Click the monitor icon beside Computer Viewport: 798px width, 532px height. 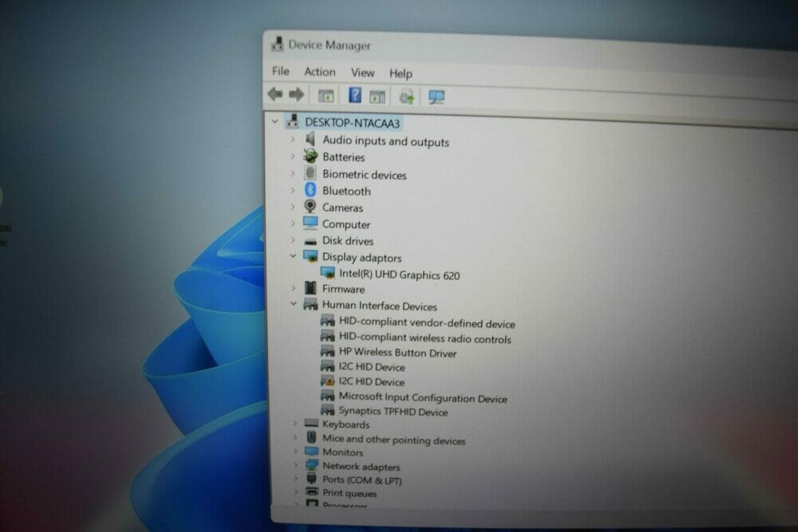pos(310,223)
